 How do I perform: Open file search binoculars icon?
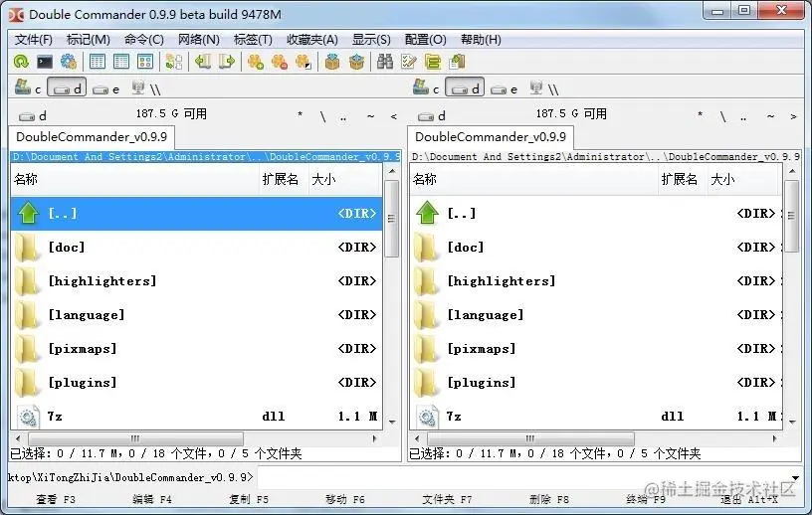tap(385, 62)
